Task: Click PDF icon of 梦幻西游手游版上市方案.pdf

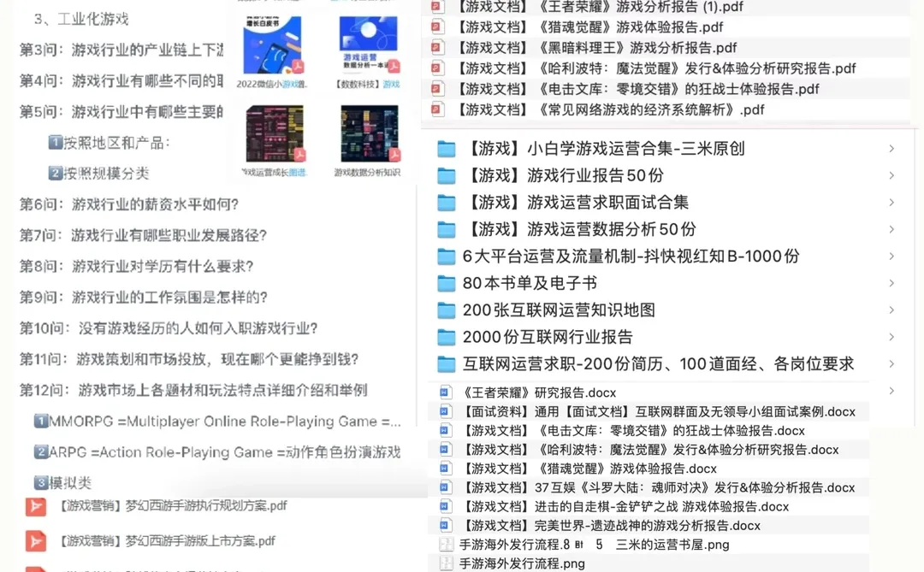Action: coord(35,541)
